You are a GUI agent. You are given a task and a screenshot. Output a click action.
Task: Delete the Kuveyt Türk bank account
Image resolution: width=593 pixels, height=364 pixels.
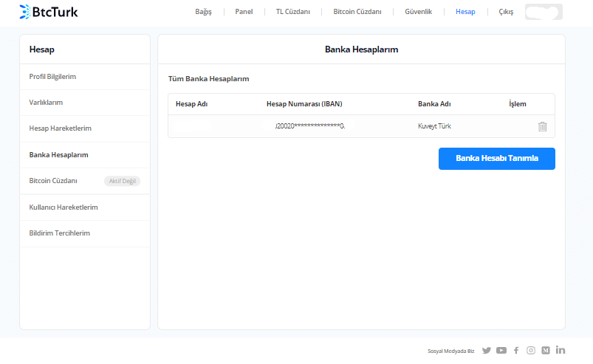542,126
